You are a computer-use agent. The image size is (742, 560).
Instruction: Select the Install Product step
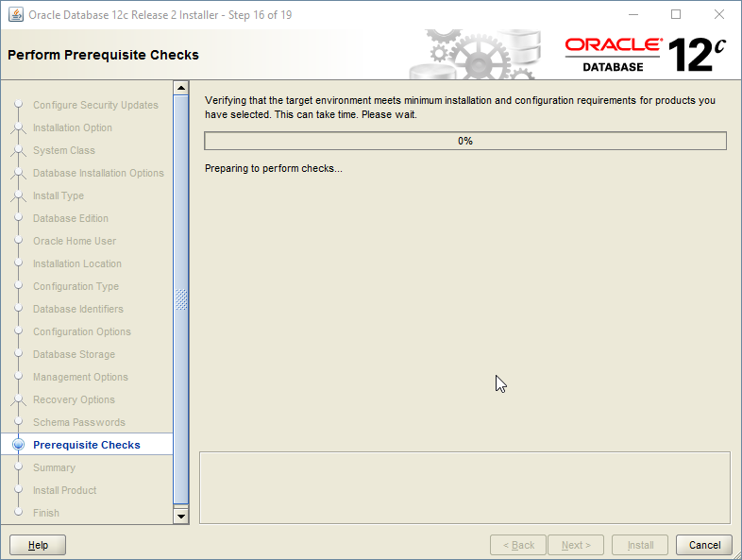(65, 490)
